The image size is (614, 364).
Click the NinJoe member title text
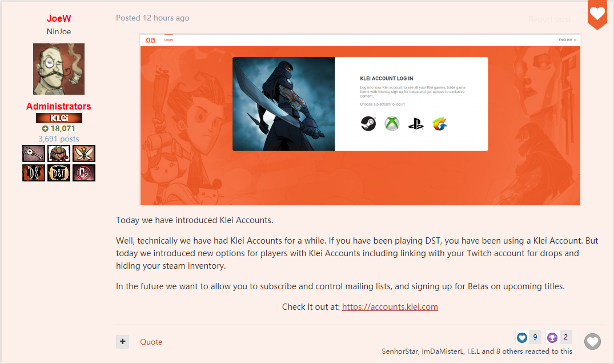pyautogui.click(x=59, y=32)
